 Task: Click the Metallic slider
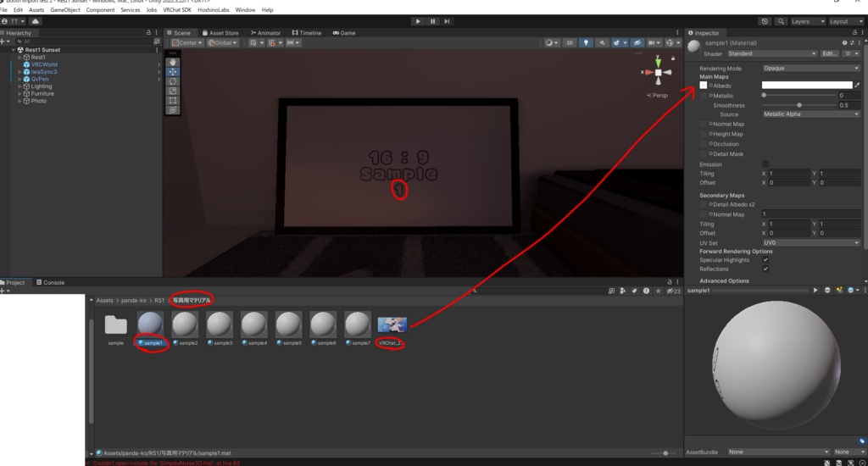point(798,95)
